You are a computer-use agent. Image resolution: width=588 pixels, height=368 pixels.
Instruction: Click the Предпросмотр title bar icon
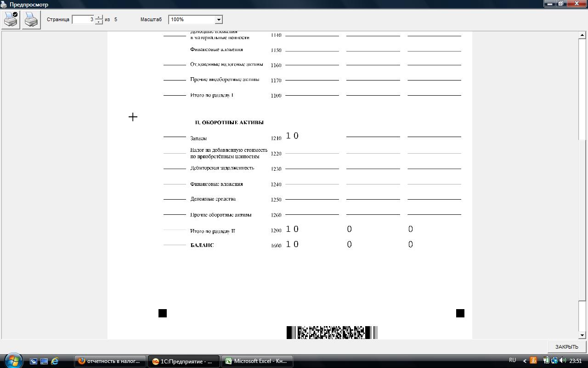point(4,4)
